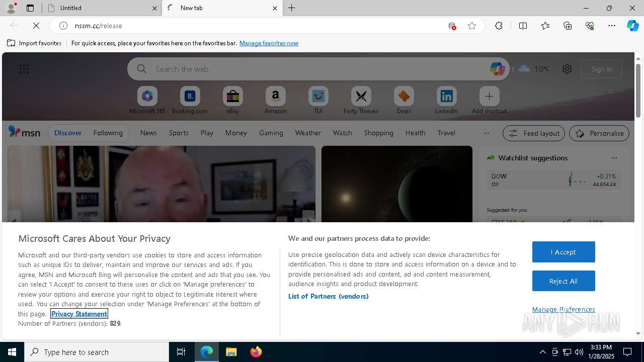Open the tracking prevention shield icon
This screenshot has width=644, height=362.
click(x=452, y=26)
